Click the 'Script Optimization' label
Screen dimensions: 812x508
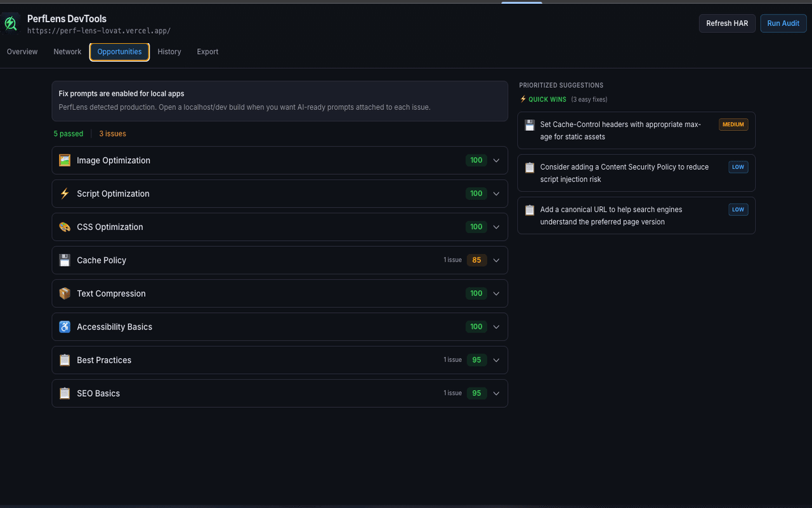pyautogui.click(x=113, y=194)
